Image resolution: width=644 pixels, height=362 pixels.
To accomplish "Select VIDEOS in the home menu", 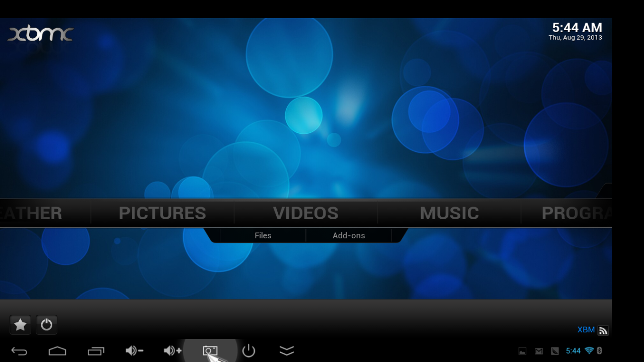I will coord(305,213).
